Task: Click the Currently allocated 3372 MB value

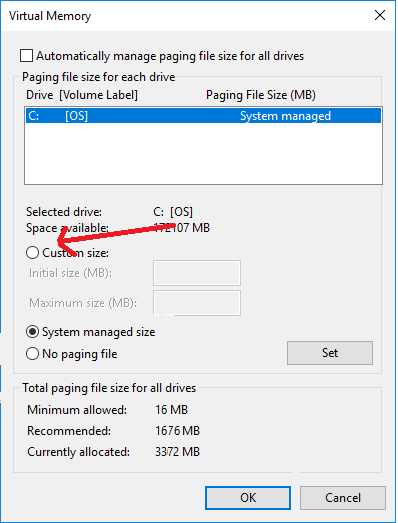Action: click(x=177, y=452)
